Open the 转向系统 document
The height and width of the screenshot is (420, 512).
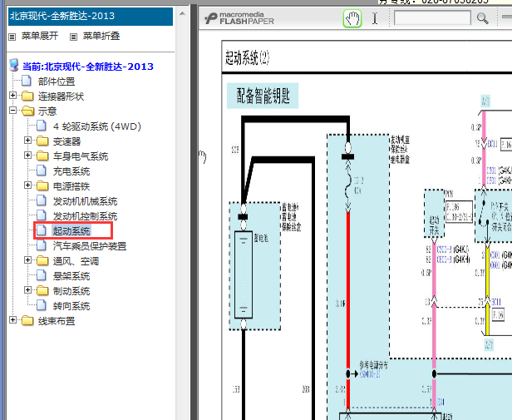point(71,306)
